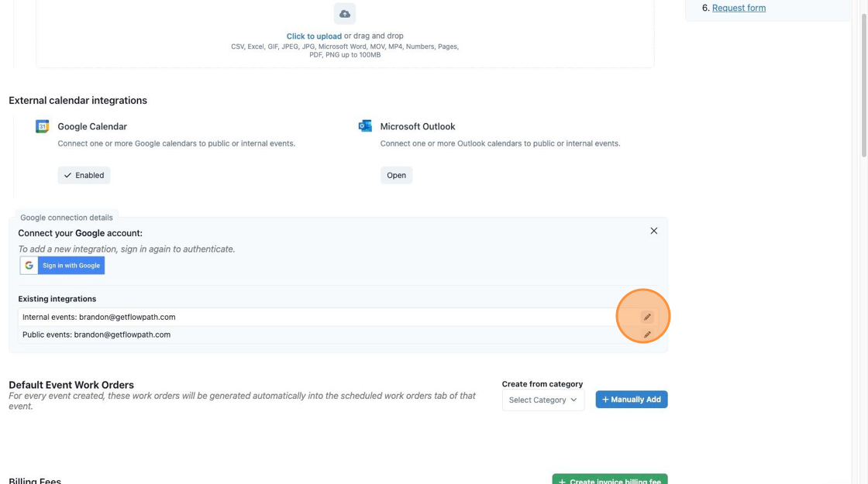The height and width of the screenshot is (484, 868).
Task: Select the Public events integration row
Action: tap(338, 335)
